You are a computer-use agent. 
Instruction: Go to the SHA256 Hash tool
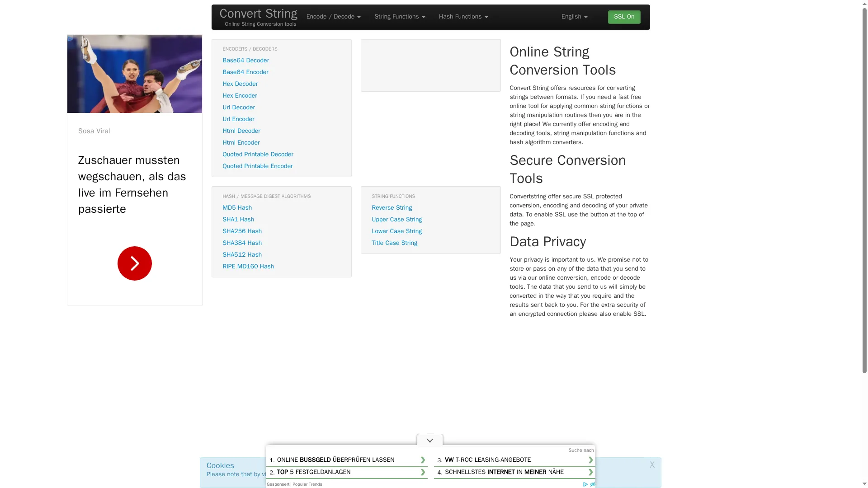pyautogui.click(x=242, y=231)
